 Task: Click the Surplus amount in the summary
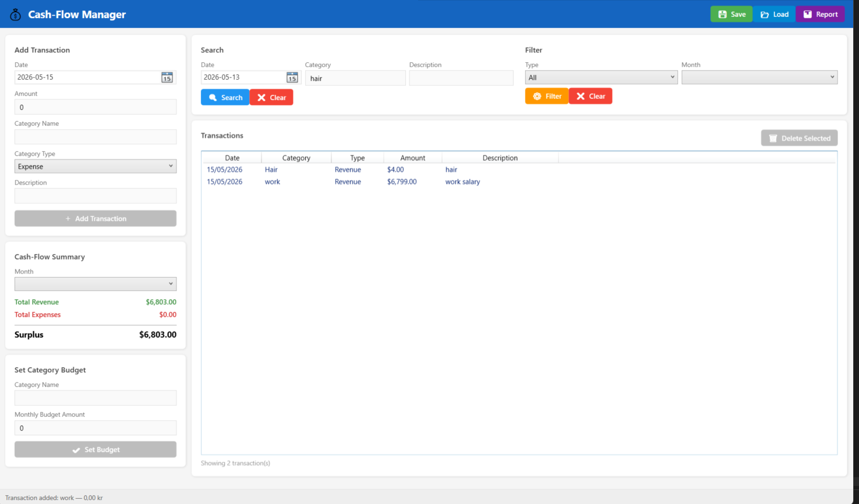pyautogui.click(x=158, y=335)
